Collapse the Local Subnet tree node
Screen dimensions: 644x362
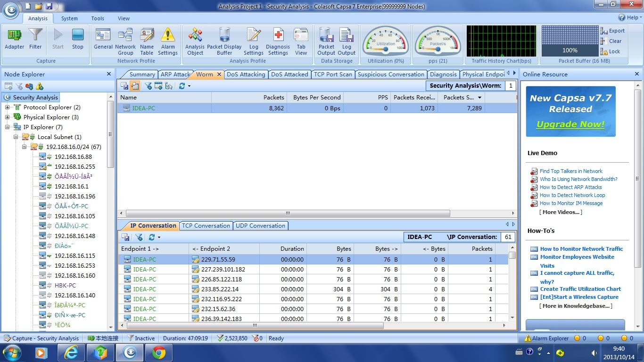click(16, 137)
